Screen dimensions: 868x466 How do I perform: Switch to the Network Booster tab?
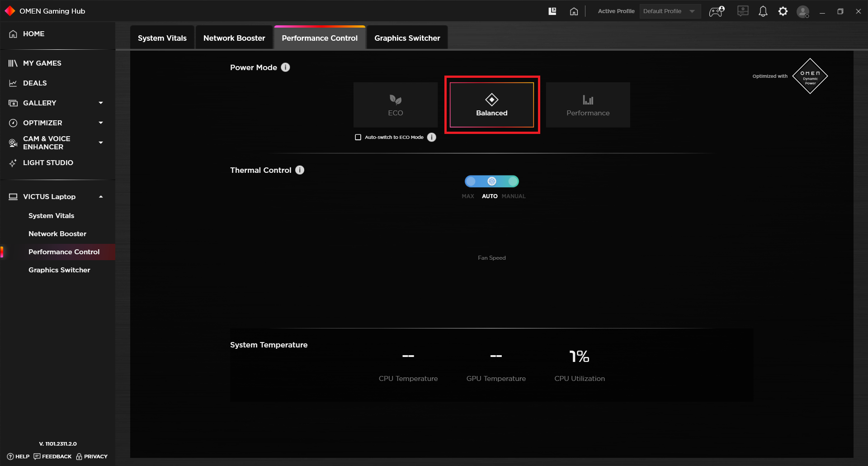pos(234,38)
